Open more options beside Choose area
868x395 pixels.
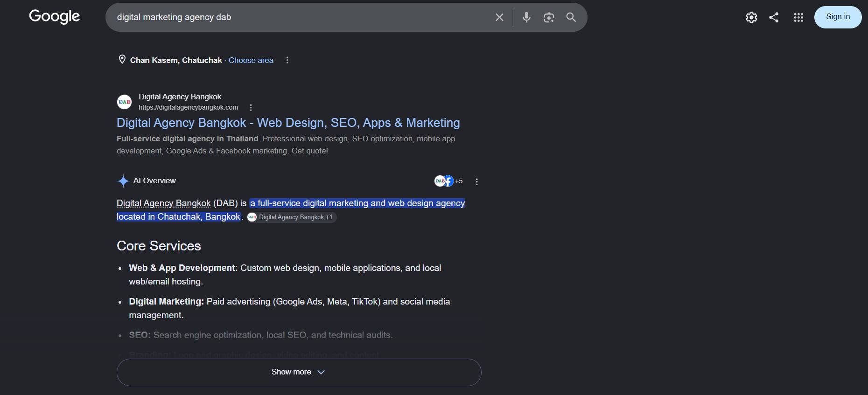pos(287,60)
